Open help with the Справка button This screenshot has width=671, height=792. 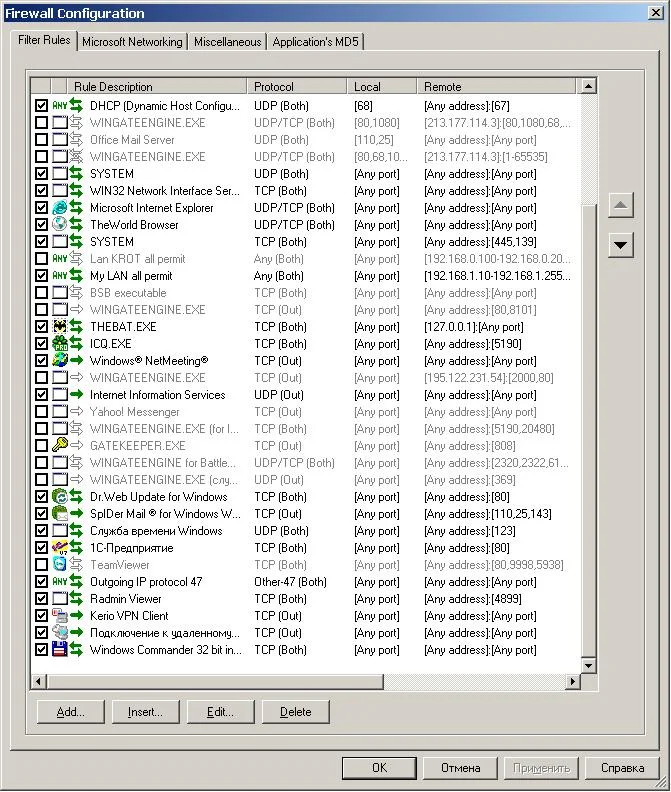coord(622,768)
